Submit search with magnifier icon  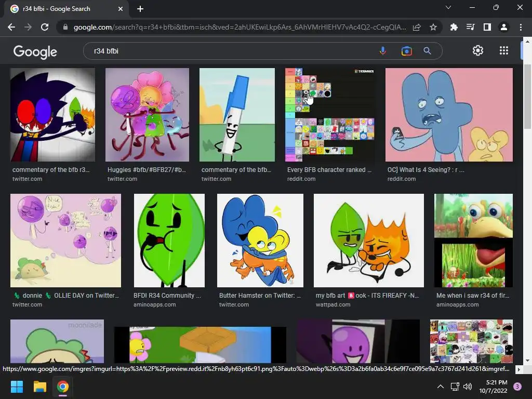coord(428,51)
